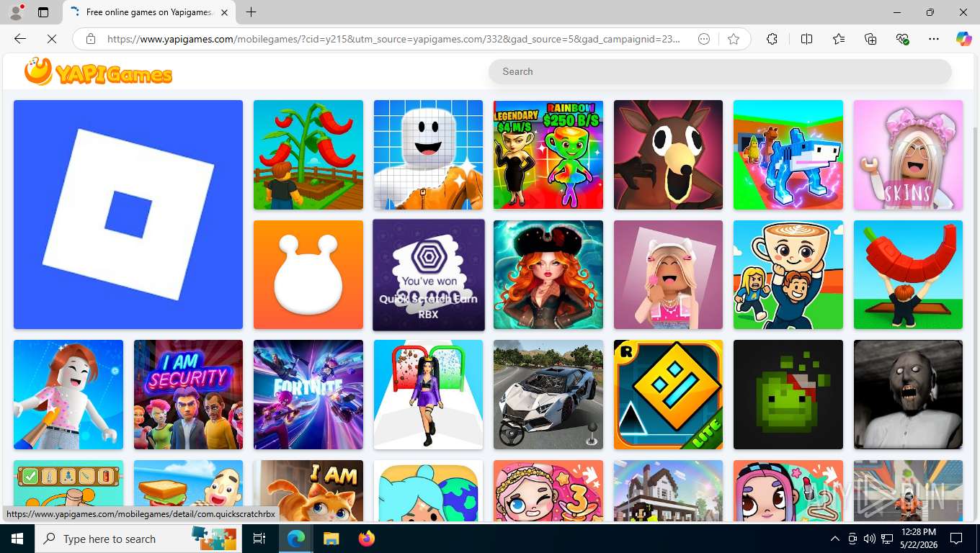Open the pixel block house game

[x=668, y=490]
